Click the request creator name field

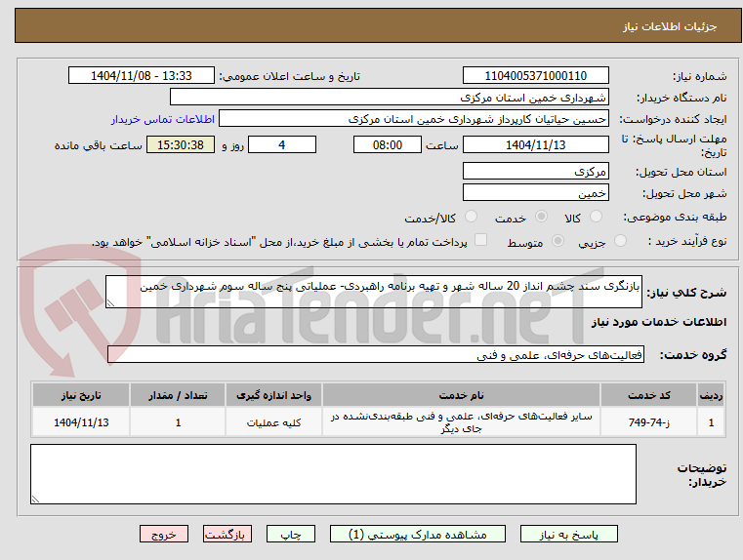click(414, 119)
